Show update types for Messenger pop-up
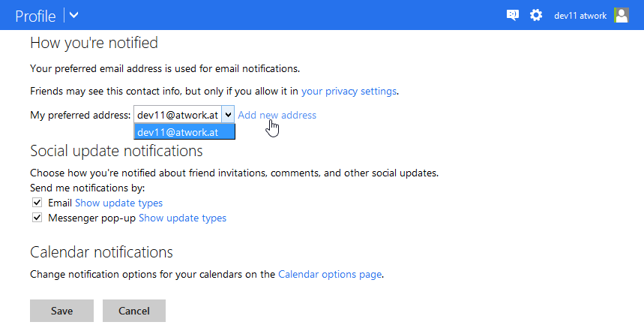Screen dimensions: 644x325 click(x=182, y=218)
